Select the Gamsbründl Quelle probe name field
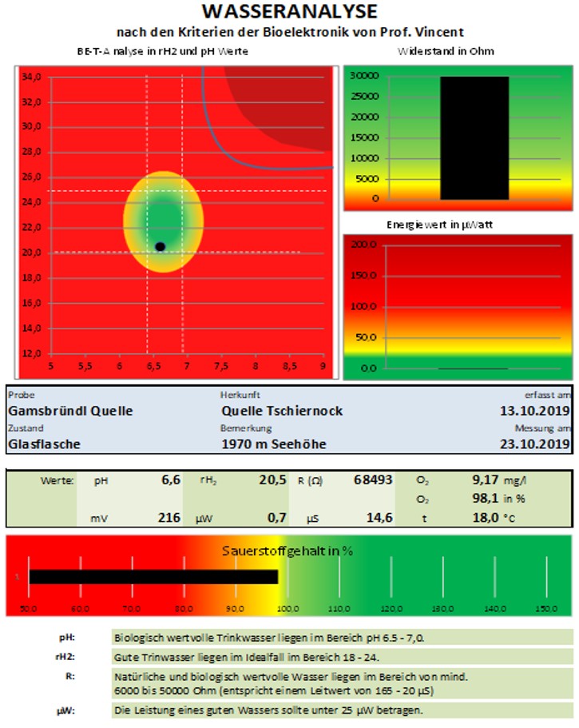This screenshot has height=728, width=579. [x=70, y=411]
